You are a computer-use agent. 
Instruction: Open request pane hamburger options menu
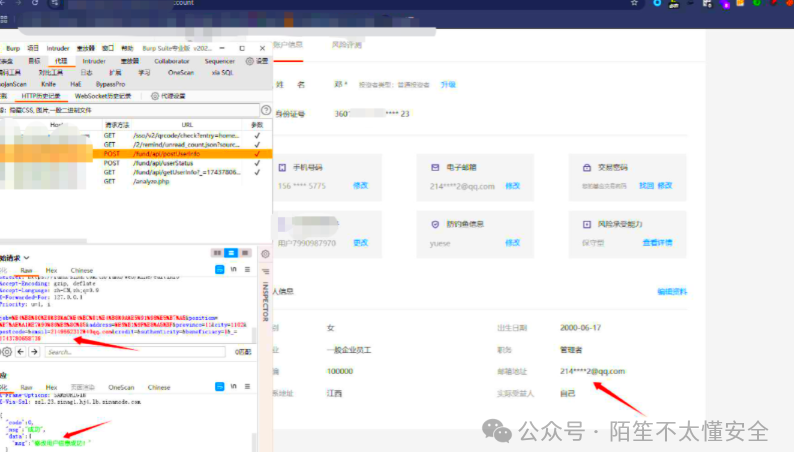point(248,269)
